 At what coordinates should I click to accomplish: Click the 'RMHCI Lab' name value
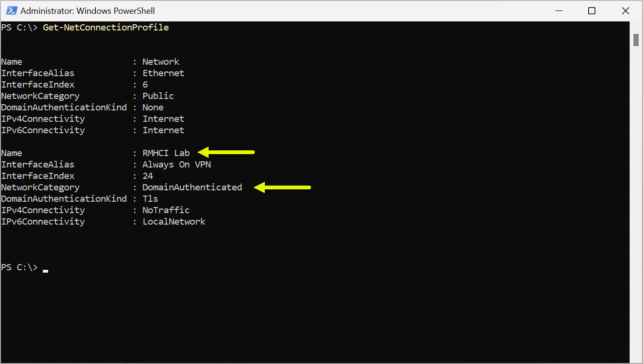tap(166, 153)
